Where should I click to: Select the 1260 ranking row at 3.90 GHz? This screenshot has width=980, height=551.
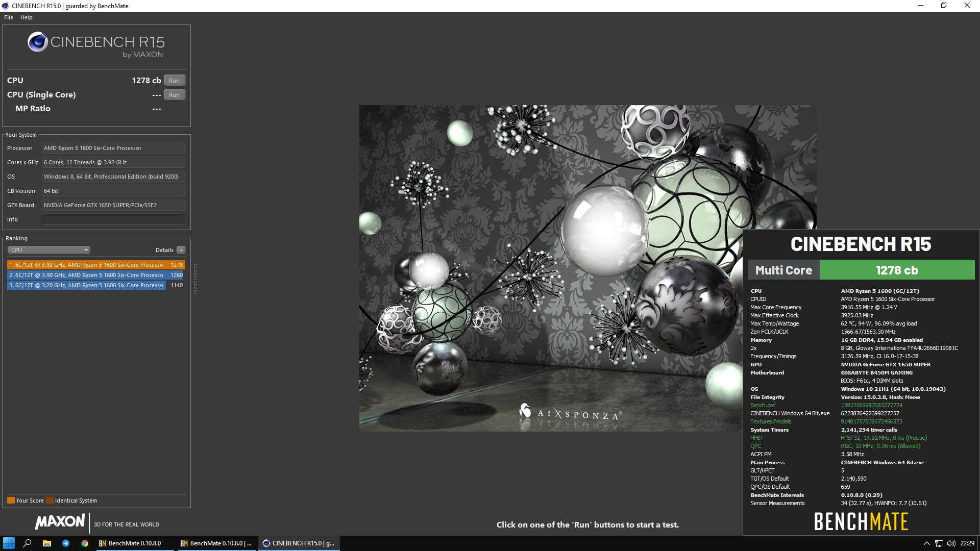click(95, 275)
